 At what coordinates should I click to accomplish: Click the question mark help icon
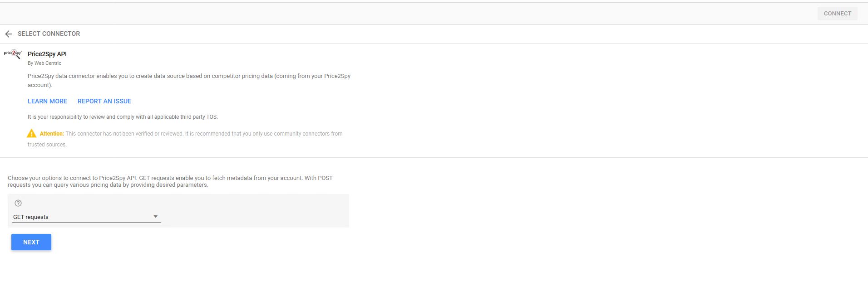click(x=18, y=203)
